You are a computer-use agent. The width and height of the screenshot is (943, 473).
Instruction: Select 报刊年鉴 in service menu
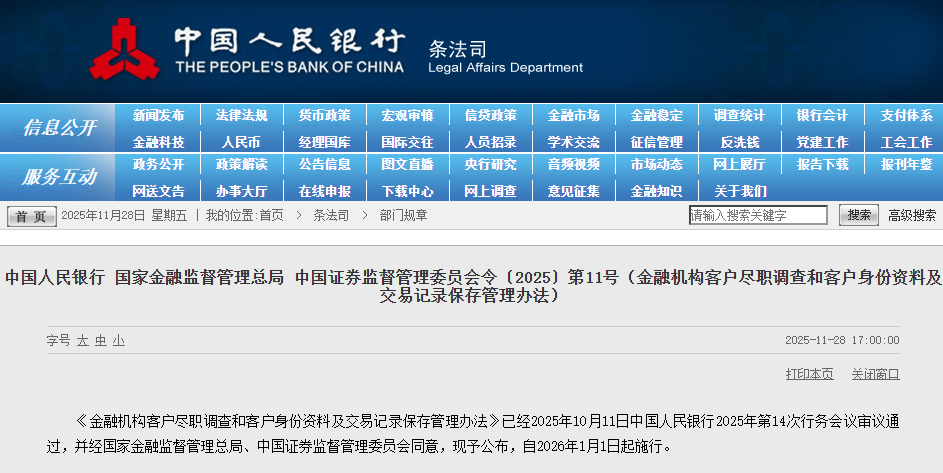click(x=906, y=164)
